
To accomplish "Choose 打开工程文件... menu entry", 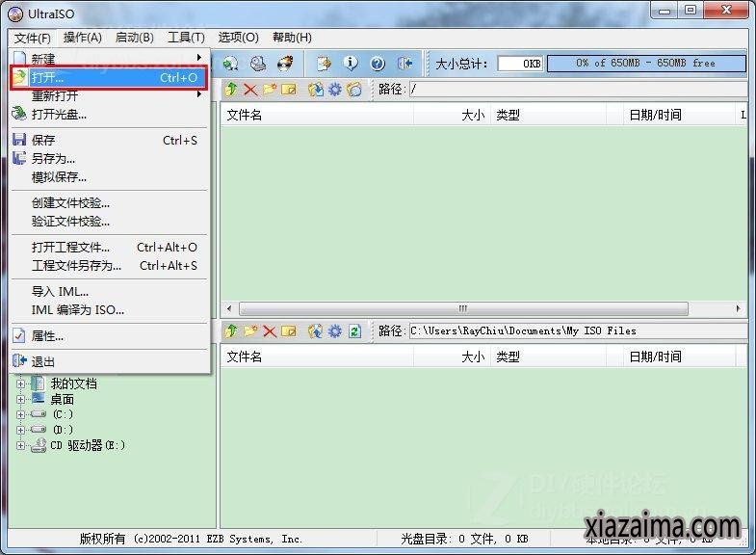I will [x=110, y=248].
